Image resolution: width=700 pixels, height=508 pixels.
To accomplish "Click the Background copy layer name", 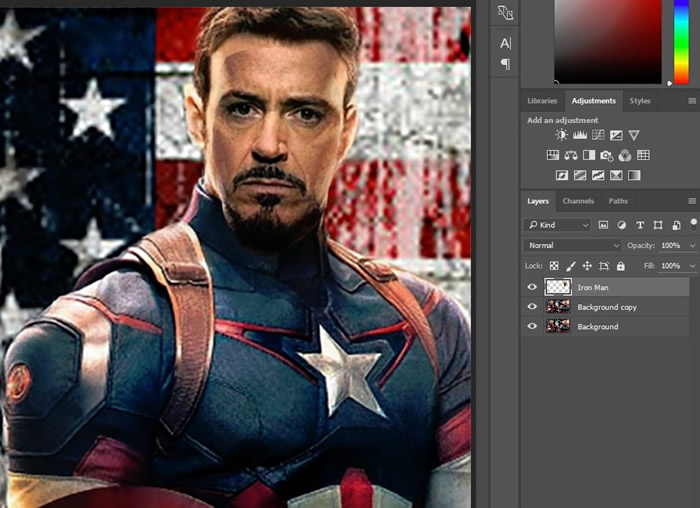I will [x=607, y=307].
